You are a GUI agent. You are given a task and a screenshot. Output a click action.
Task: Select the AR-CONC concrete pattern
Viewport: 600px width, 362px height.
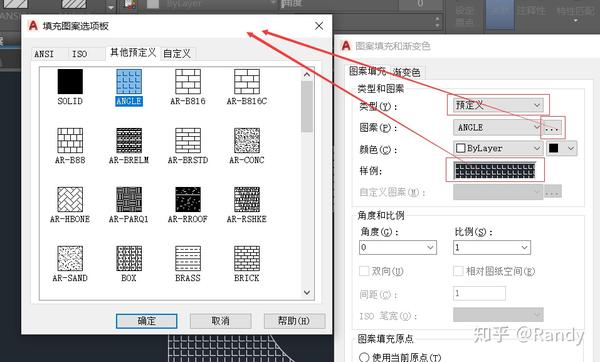[247, 140]
